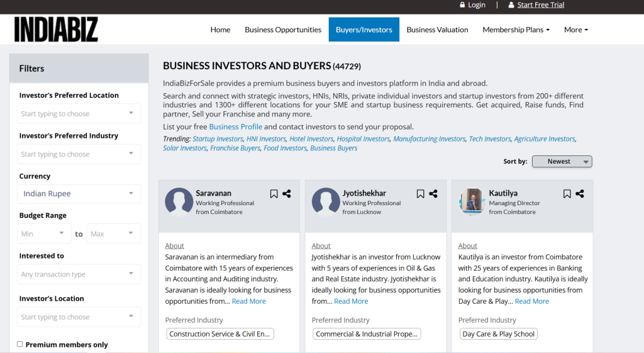Click the INDIABIZ logo
The height and width of the screenshot is (353, 644).
[56, 29]
